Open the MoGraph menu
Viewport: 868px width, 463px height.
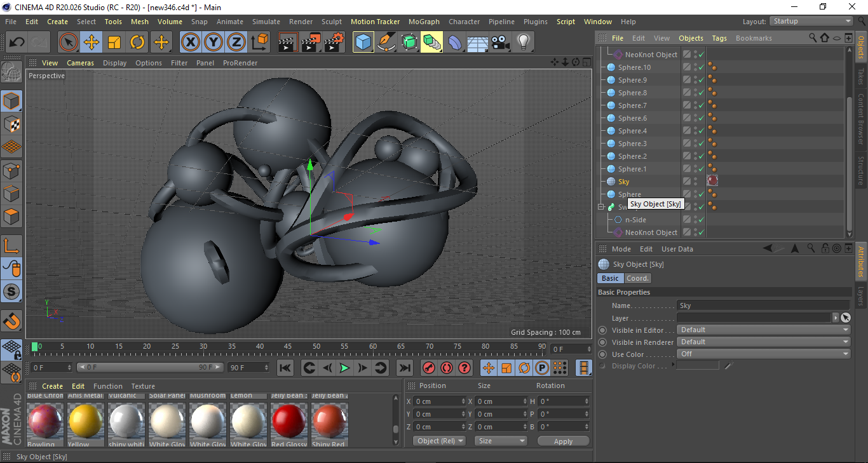424,22
